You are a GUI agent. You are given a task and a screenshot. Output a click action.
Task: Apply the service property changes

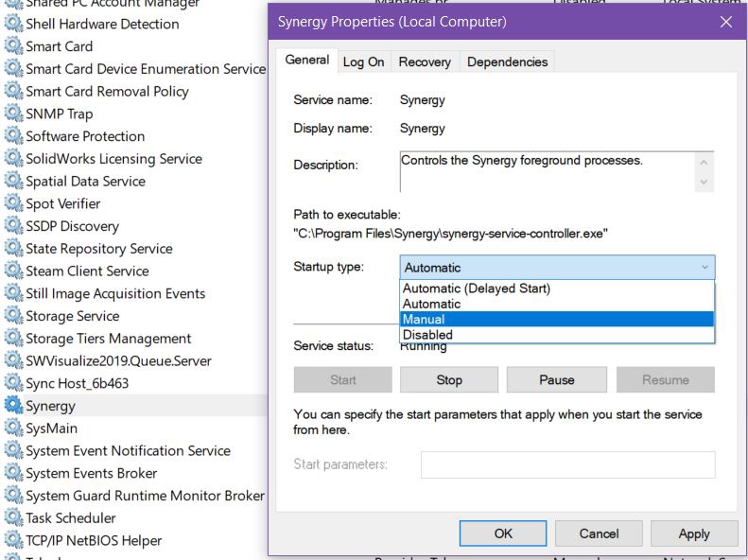point(694,534)
